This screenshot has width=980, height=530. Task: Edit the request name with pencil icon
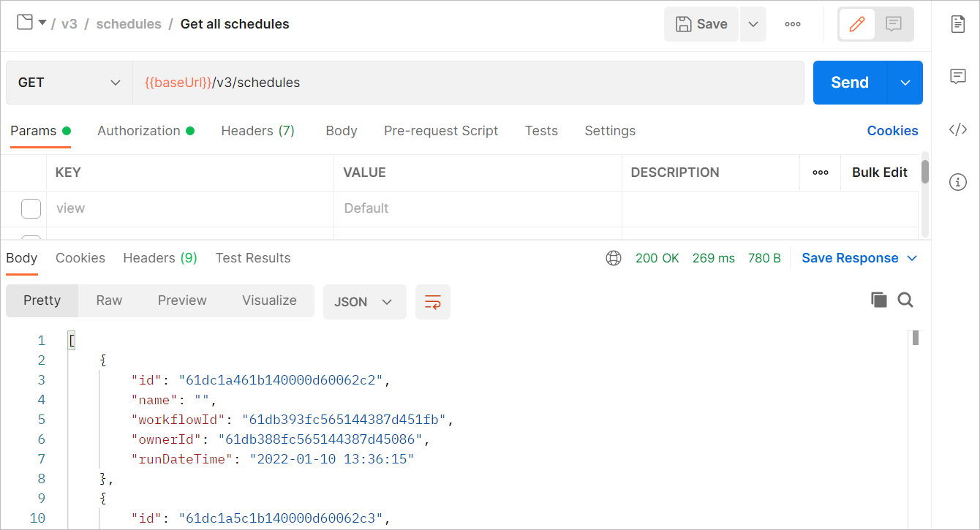pyautogui.click(x=857, y=23)
